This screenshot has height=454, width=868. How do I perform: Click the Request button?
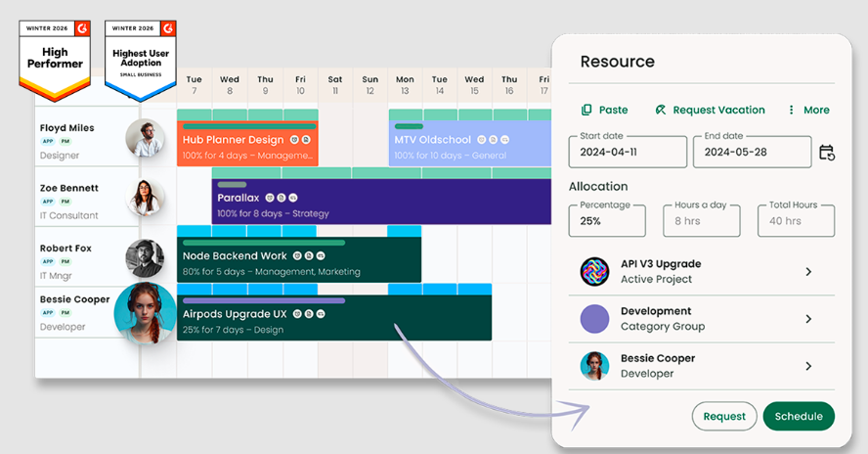coord(724,416)
